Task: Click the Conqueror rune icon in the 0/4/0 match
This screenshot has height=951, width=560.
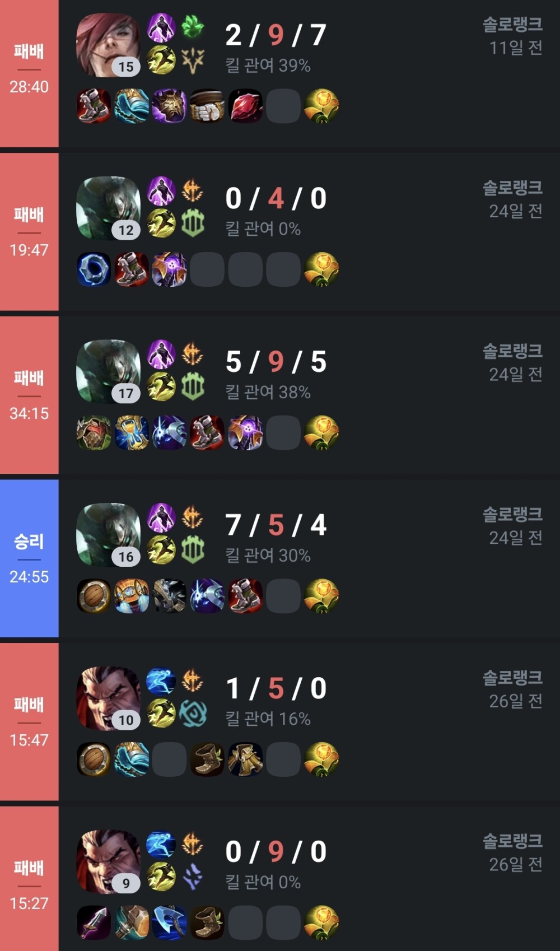Action: (x=193, y=191)
